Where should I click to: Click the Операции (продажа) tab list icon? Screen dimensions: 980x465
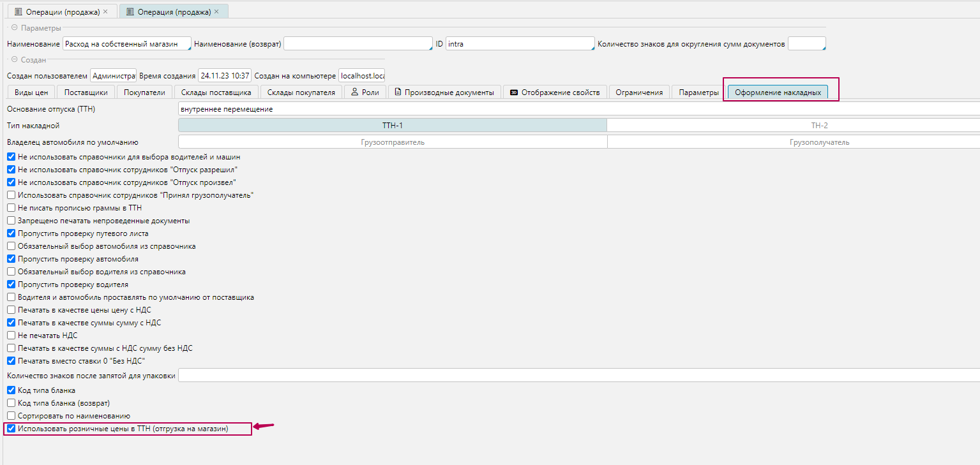click(19, 12)
